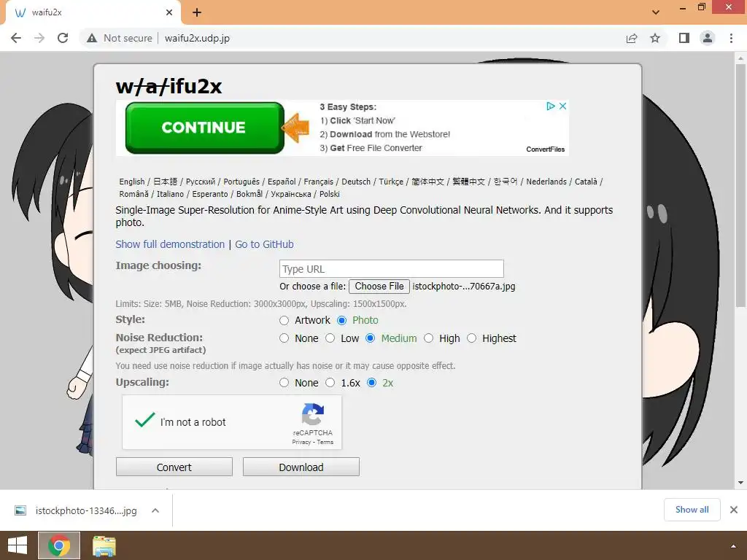Switch language to Русский

point(201,182)
